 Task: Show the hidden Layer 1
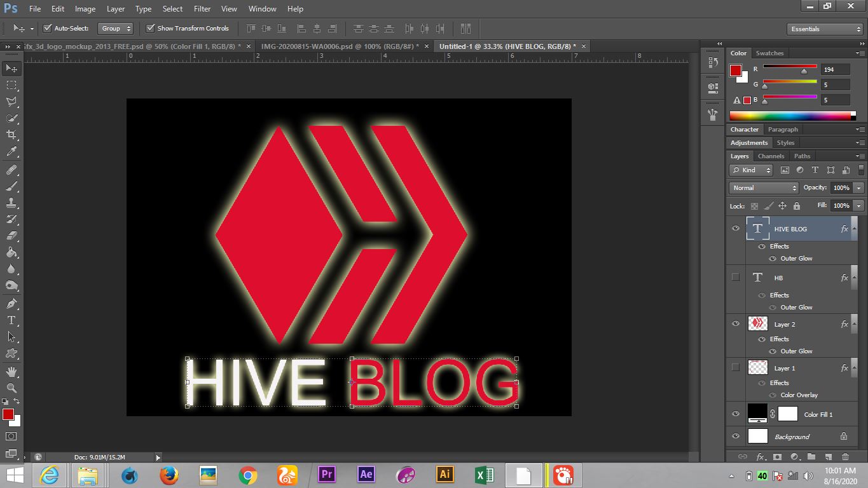point(736,367)
